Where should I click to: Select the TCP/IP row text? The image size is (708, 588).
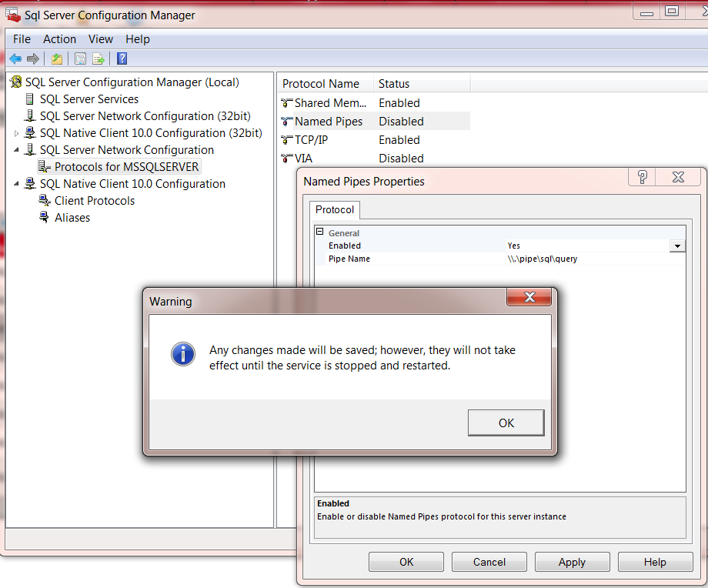click(311, 140)
